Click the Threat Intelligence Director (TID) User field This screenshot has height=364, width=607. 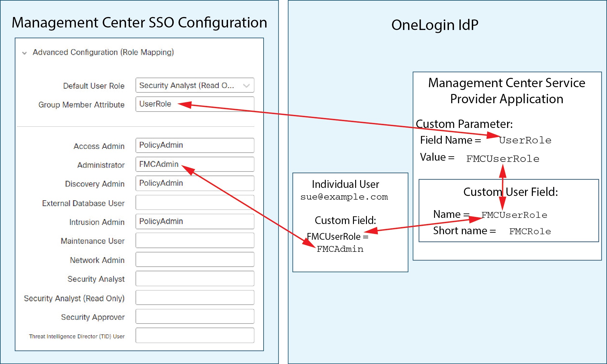coord(195,335)
